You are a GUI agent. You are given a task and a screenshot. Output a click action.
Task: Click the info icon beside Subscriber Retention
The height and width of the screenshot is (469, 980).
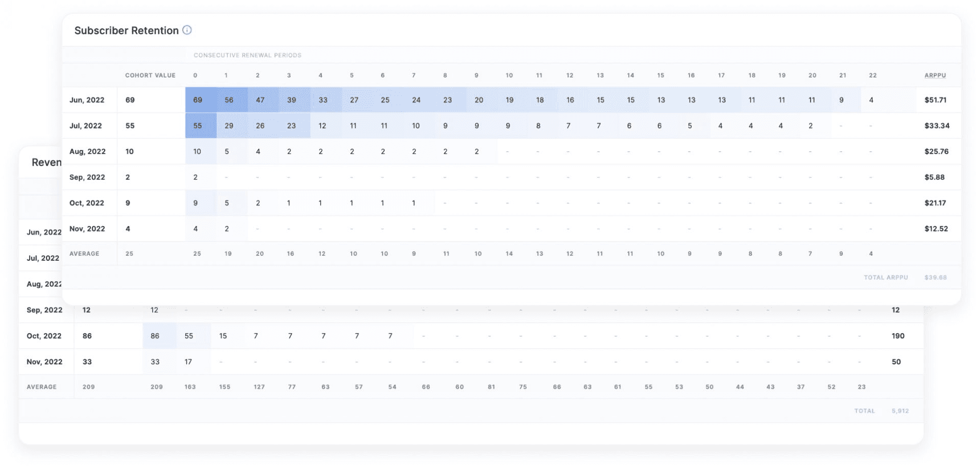pyautogui.click(x=187, y=30)
